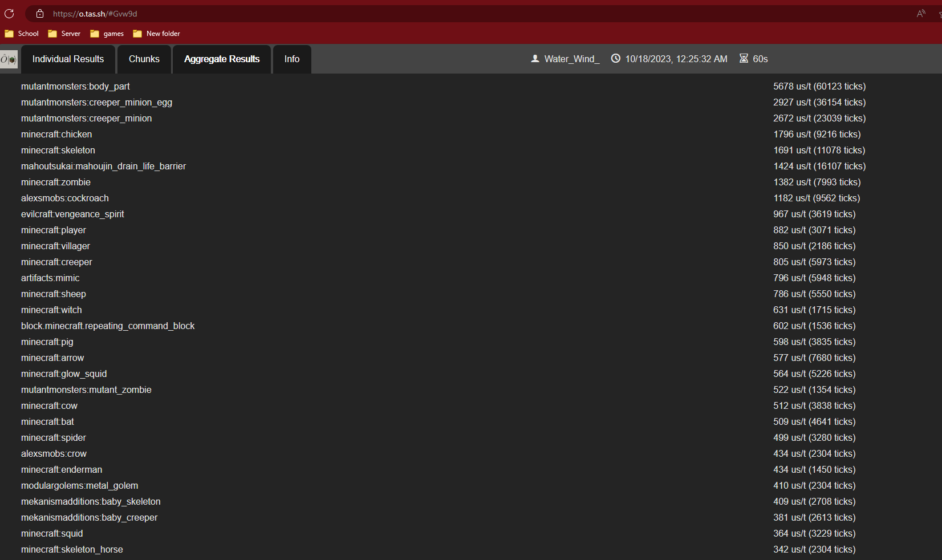This screenshot has width=942, height=560.
Task: Click the page reload icon in the browser toolbar
Action: click(x=9, y=13)
